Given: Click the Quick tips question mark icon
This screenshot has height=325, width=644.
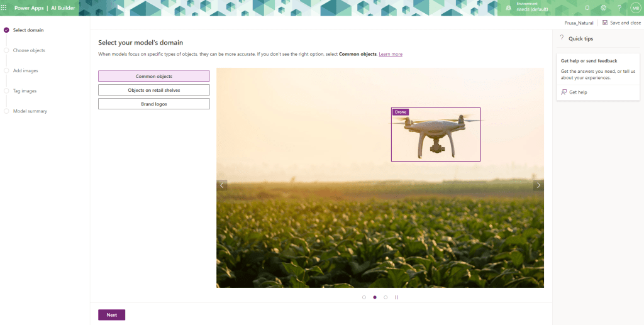Looking at the screenshot, I should tap(562, 38).
